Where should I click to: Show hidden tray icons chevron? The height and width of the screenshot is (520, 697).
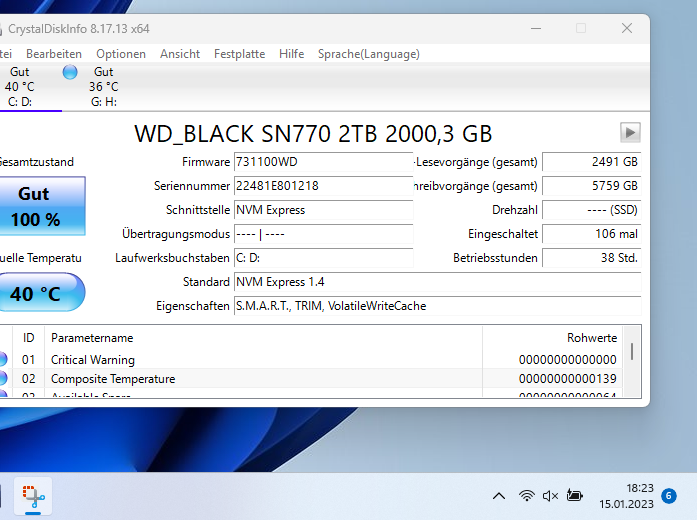499,496
